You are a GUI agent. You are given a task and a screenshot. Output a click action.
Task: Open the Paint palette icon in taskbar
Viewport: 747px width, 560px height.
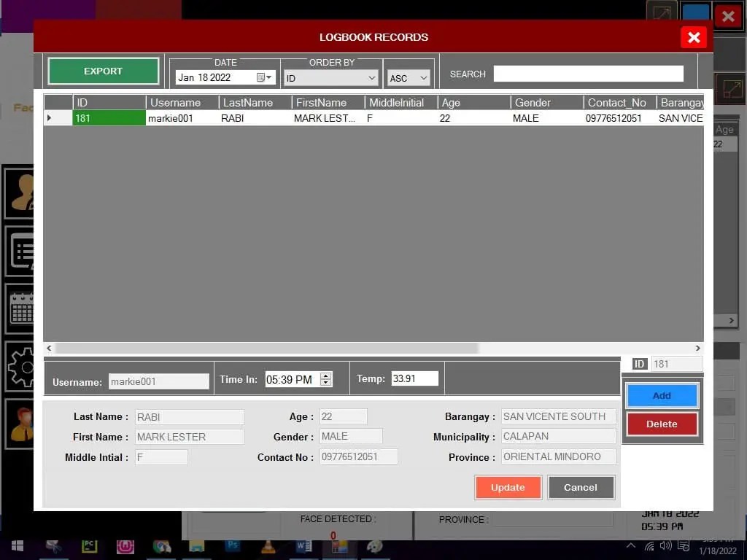click(x=374, y=546)
